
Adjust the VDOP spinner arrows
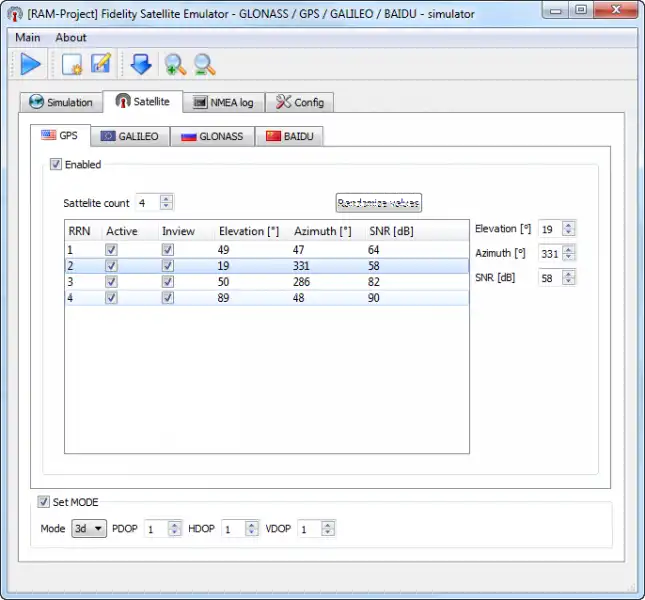point(327,528)
